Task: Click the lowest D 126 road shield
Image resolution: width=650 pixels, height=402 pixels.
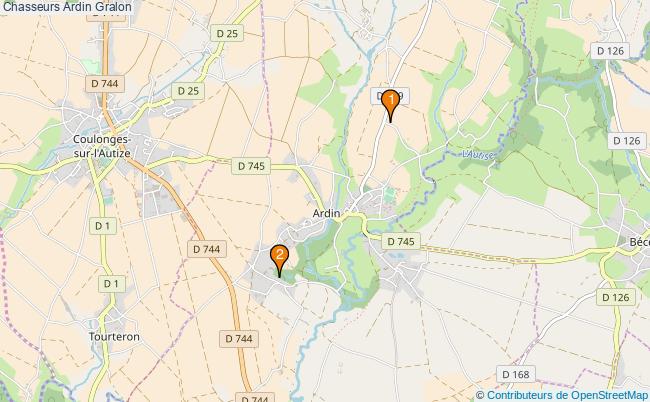Action: tap(616, 297)
